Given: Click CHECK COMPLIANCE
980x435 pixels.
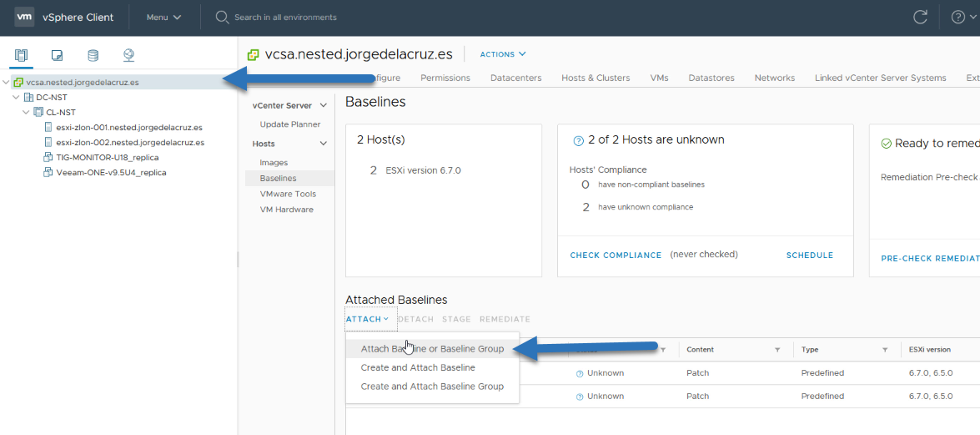Looking at the screenshot, I should pos(616,255).
